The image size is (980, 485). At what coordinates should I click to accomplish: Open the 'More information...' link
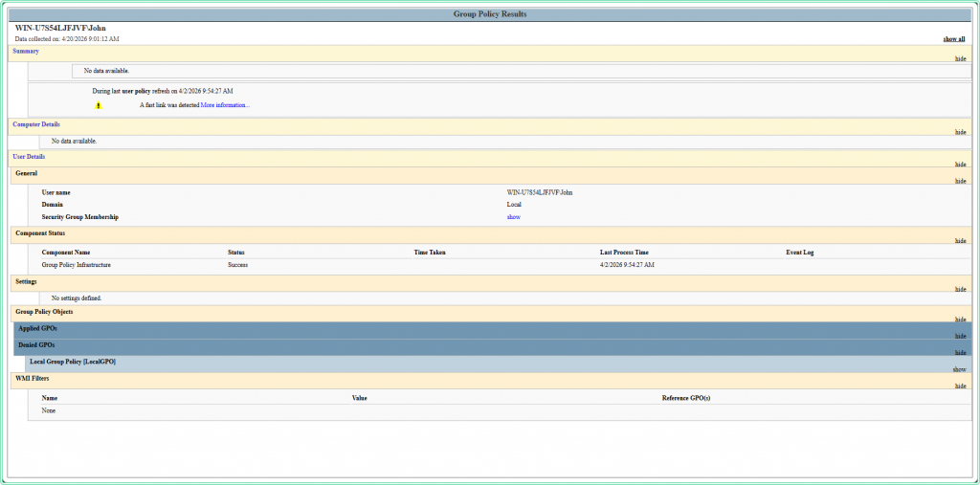[x=225, y=105]
